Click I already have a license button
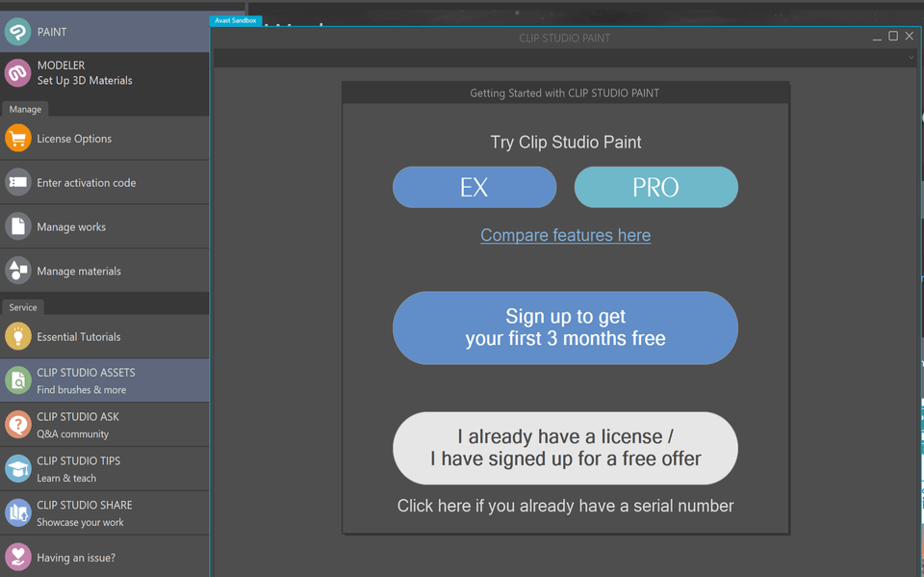This screenshot has height=577, width=924. point(565,448)
